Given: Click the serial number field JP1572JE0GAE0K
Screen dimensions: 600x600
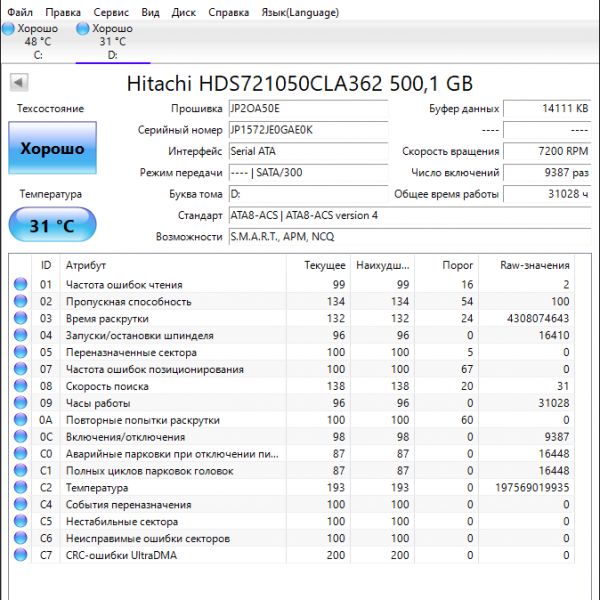Looking at the screenshot, I should click(306, 130).
